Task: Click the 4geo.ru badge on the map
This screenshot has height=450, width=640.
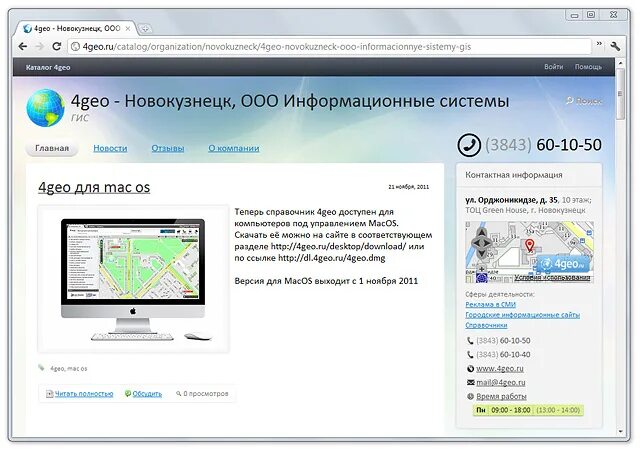Action: click(x=565, y=265)
